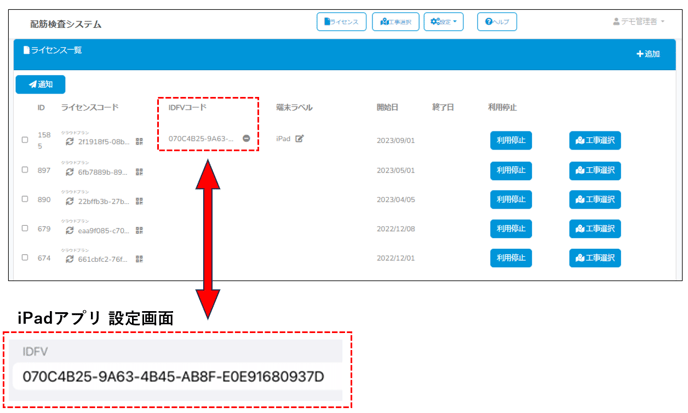Open the QR code icon for license 6fb7889b
The image size is (688, 413).
click(x=139, y=171)
